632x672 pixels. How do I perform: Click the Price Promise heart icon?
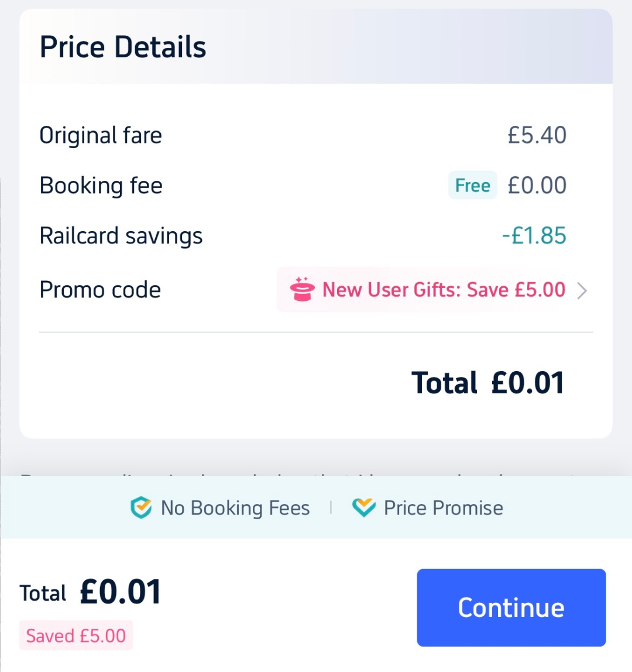click(x=363, y=508)
